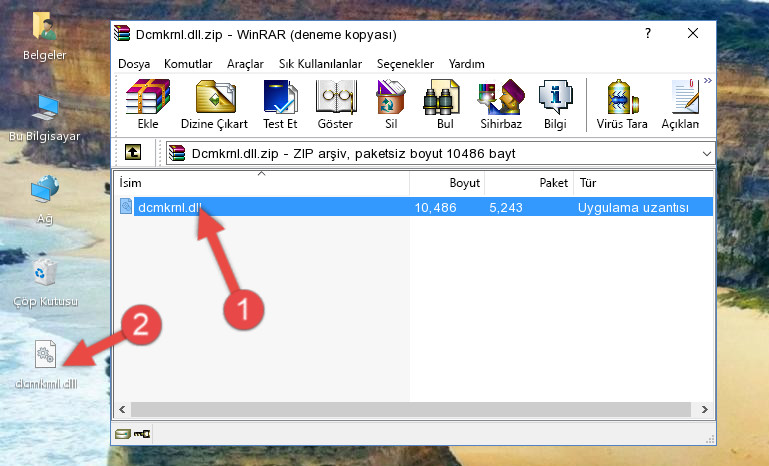Sort by the Tür column header
This screenshot has width=769, height=466.
click(x=643, y=183)
